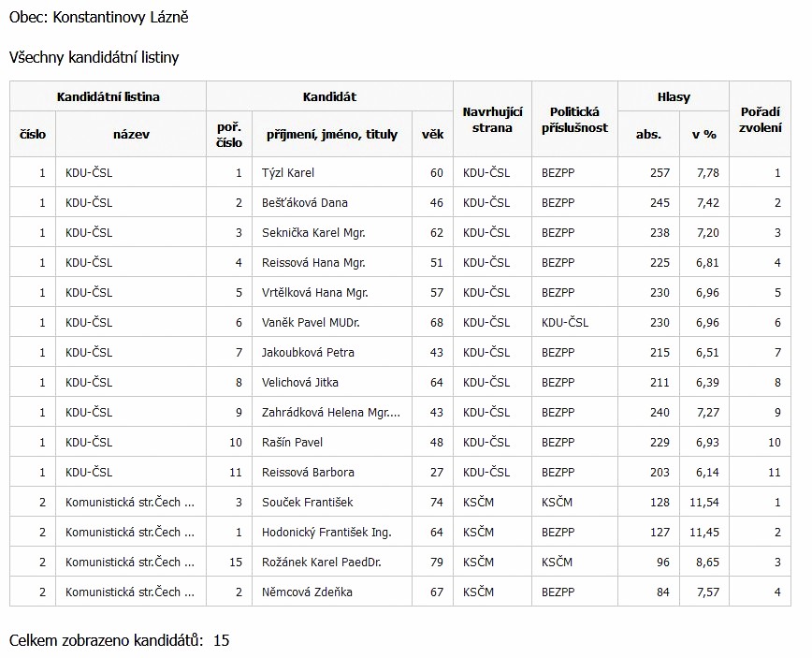Click the "věk" column header
Image resolution: width=812 pixels, height=658 pixels.
(432, 134)
